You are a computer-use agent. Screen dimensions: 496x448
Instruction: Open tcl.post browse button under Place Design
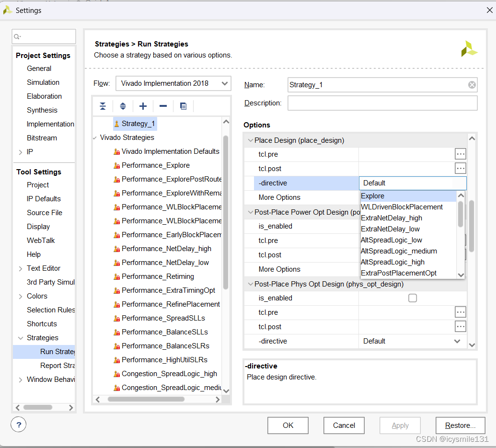(460, 169)
